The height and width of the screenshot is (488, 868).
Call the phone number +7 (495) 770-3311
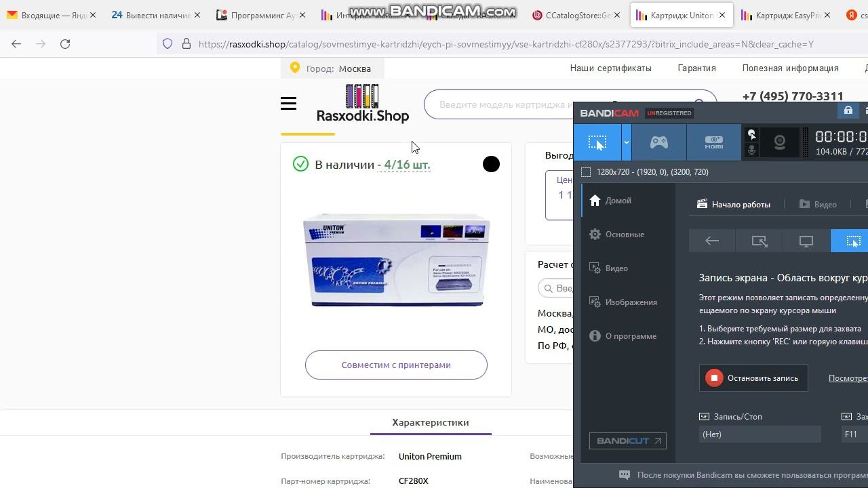pyautogui.click(x=793, y=96)
